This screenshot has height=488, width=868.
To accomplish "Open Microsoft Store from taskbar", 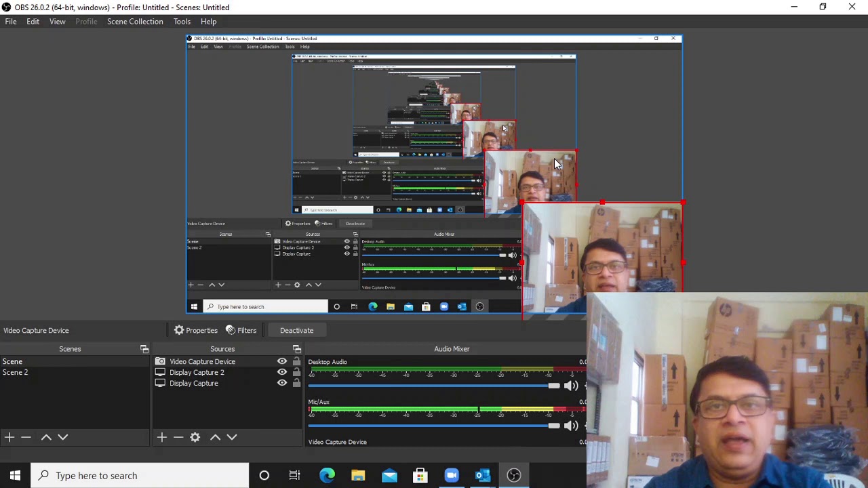I will (420, 475).
